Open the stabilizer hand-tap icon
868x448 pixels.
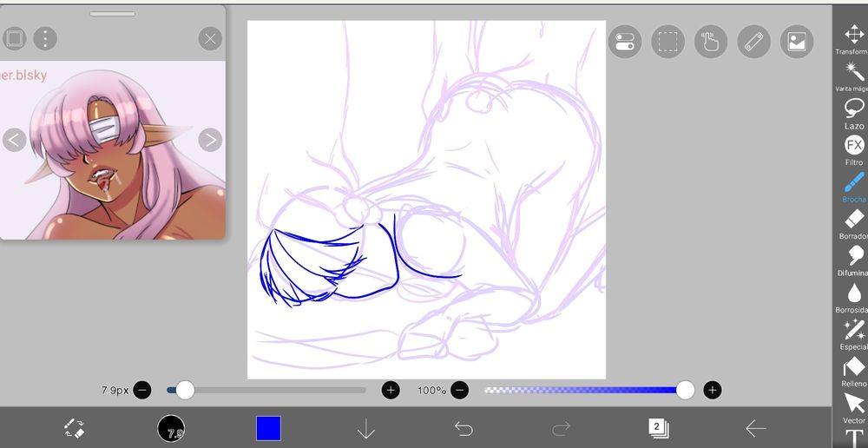(x=711, y=42)
